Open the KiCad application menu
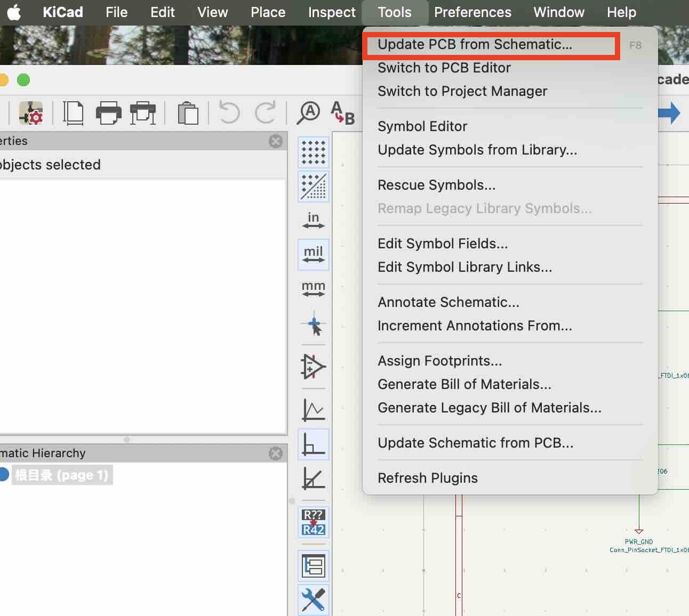 click(62, 12)
